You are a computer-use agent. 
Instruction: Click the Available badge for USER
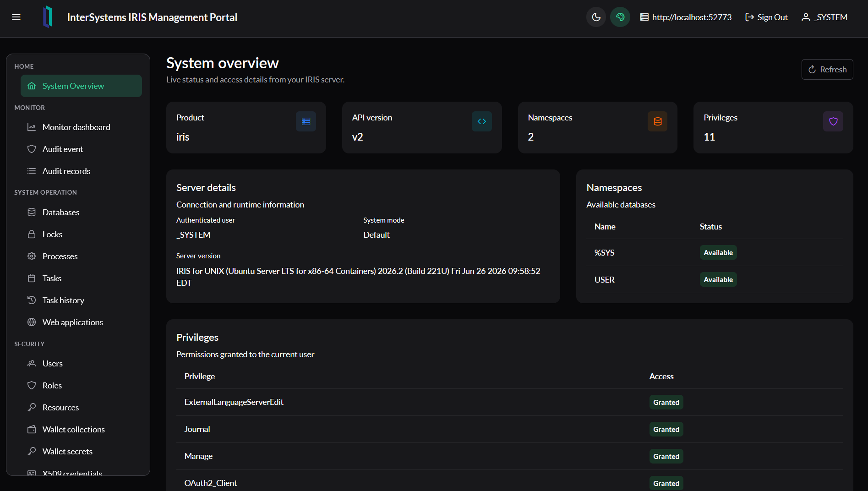pos(718,280)
